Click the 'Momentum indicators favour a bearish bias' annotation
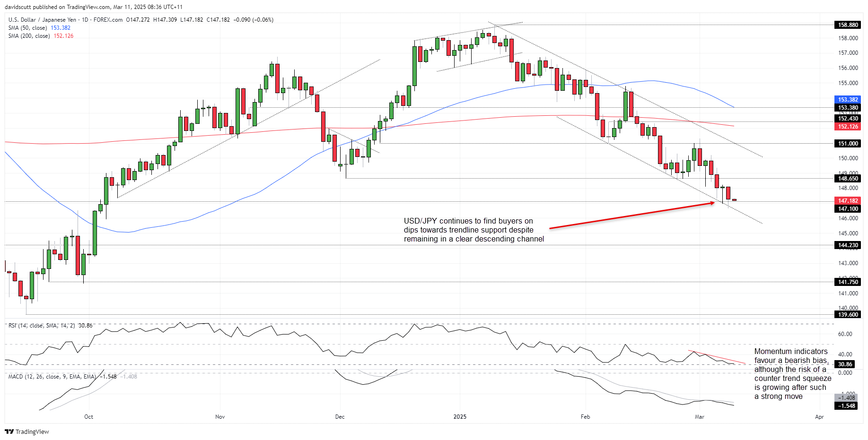868x440 pixels. point(793,374)
